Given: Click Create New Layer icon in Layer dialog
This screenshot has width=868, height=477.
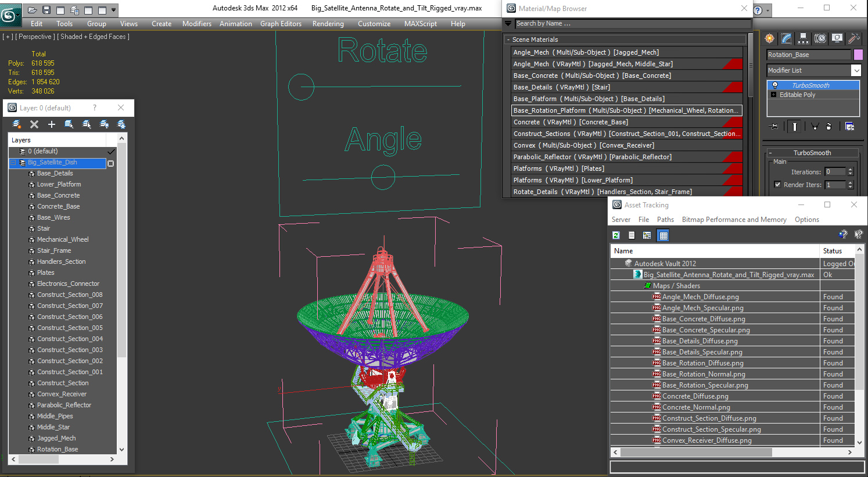Looking at the screenshot, I should pyautogui.click(x=17, y=124).
